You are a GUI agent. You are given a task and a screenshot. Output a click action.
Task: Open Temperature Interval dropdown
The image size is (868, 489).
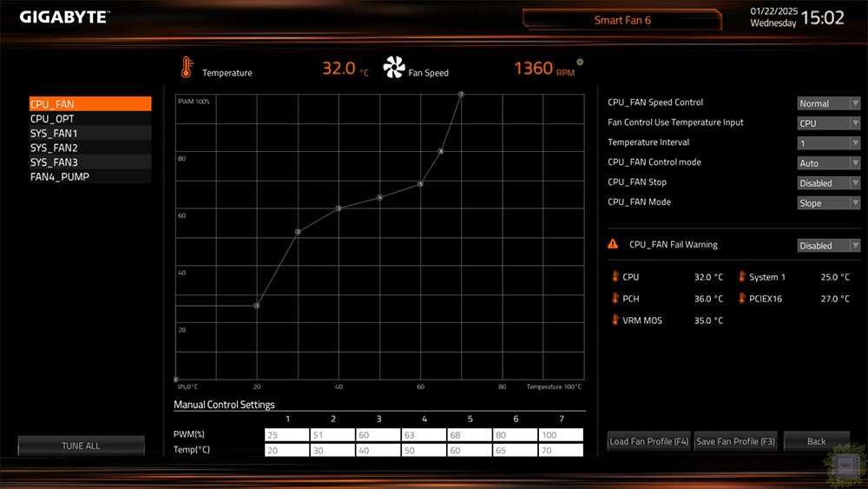pyautogui.click(x=829, y=143)
